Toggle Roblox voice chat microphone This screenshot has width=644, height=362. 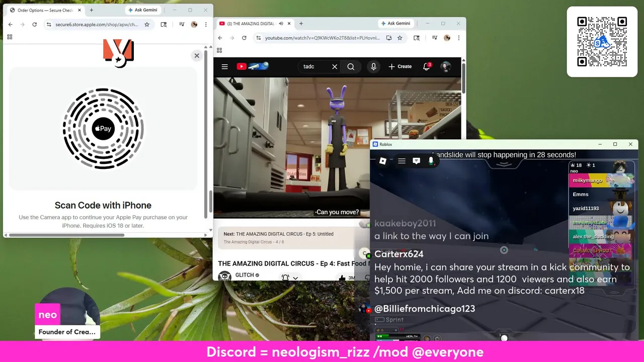click(x=431, y=161)
